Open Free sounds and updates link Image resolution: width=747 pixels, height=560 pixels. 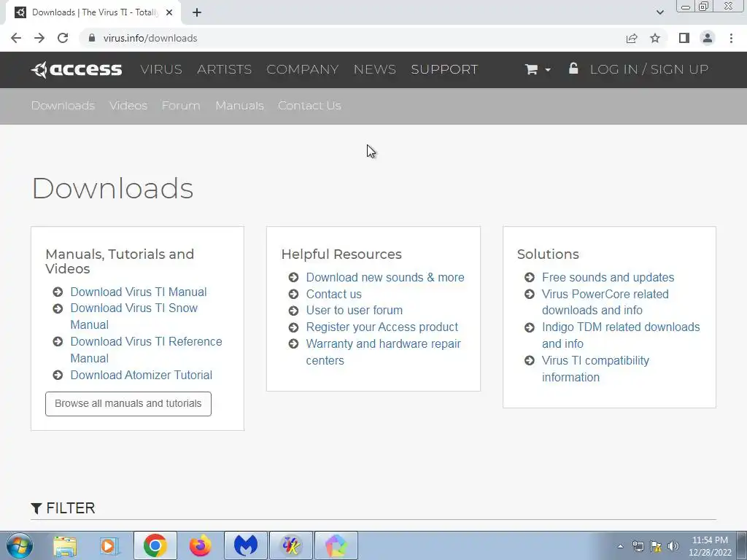pyautogui.click(x=608, y=278)
